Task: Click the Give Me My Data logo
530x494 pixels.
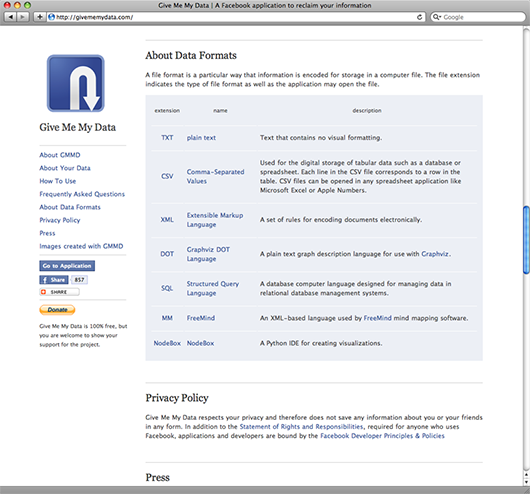Action: (75, 83)
